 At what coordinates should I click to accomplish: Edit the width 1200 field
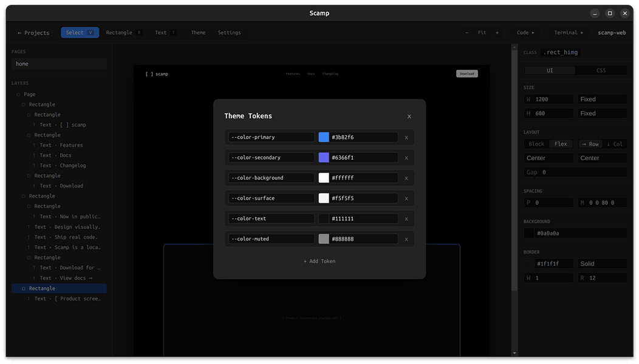pos(548,99)
